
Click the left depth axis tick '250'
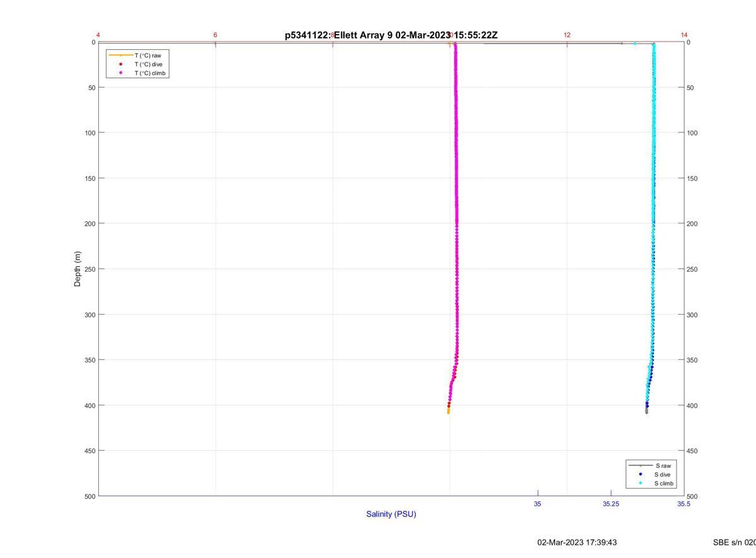[x=90, y=269]
